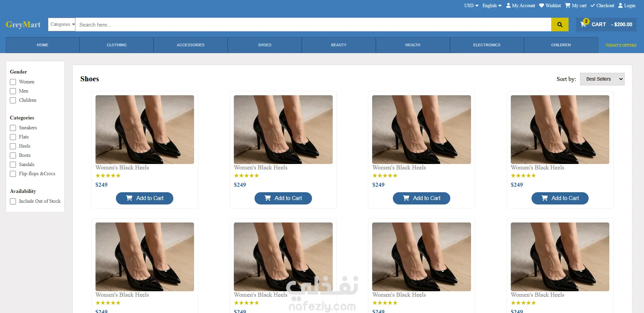
Task: Click inside the Search here field
Action: point(313,24)
